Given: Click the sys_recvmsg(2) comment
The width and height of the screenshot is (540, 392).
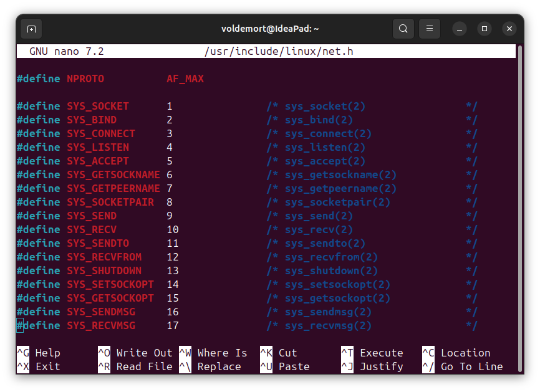Looking at the screenshot, I should [328, 325].
